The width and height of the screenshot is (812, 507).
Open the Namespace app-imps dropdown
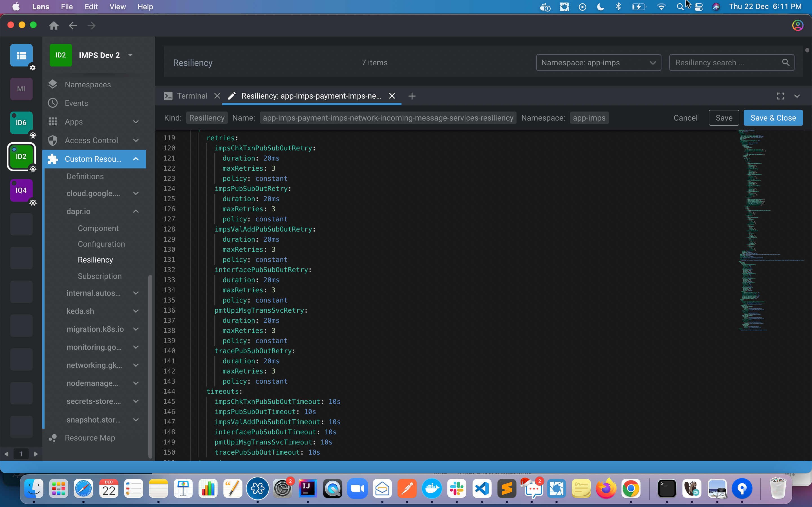coord(599,62)
